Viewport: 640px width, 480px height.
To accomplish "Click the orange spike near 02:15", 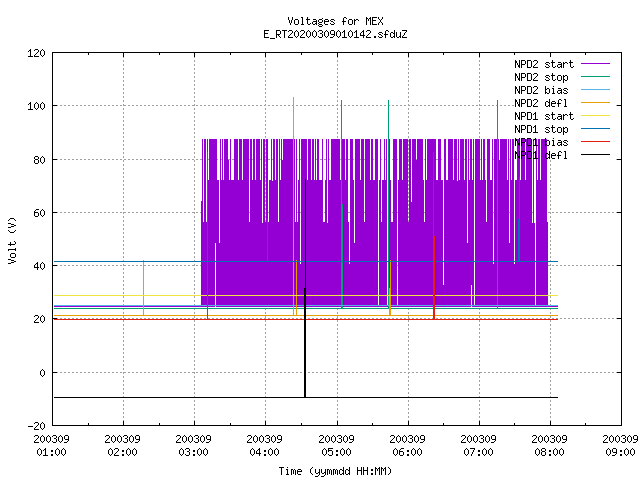I will coord(143,286).
